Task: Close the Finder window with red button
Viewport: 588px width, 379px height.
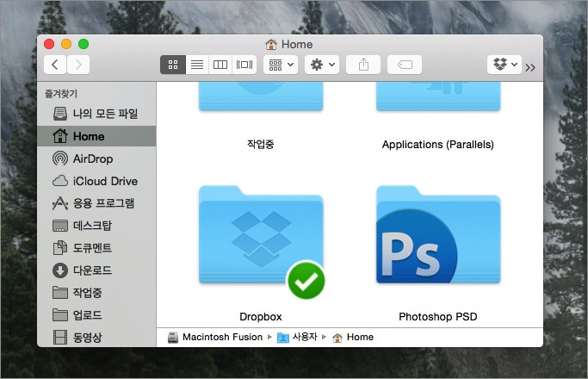Action: (49, 44)
